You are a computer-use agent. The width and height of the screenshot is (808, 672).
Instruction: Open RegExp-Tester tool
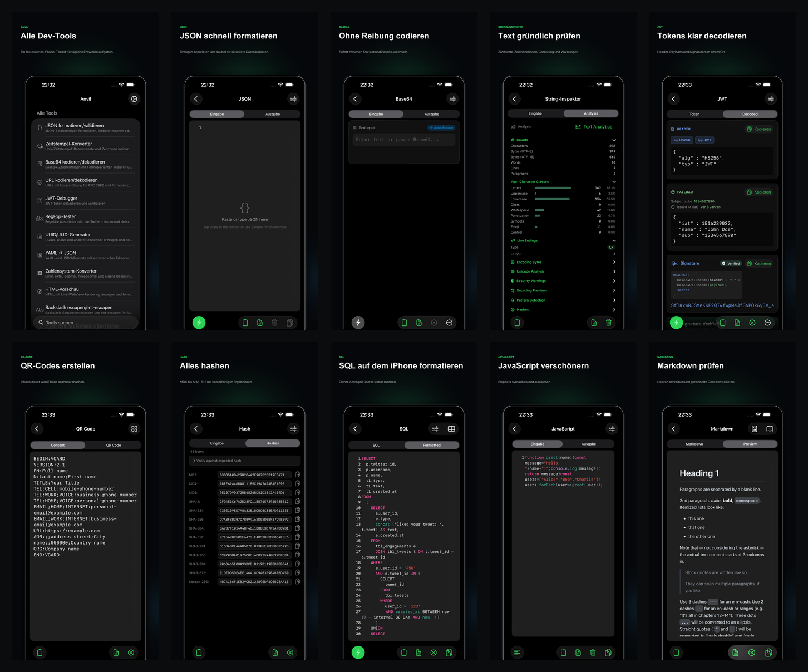tap(86, 219)
